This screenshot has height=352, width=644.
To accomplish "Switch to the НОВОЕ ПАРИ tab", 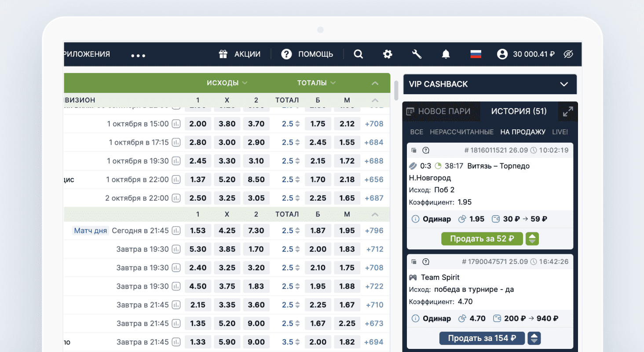I will click(x=438, y=111).
